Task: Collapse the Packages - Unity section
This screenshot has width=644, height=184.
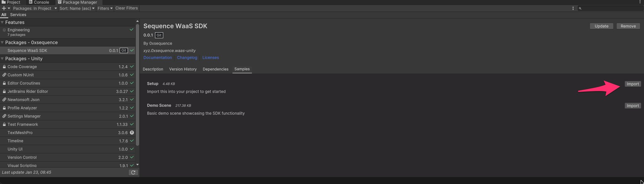Action: point(2,59)
